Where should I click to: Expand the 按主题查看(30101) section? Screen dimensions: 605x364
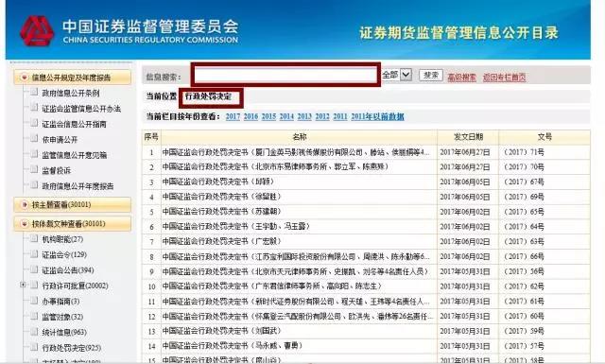click(25, 204)
